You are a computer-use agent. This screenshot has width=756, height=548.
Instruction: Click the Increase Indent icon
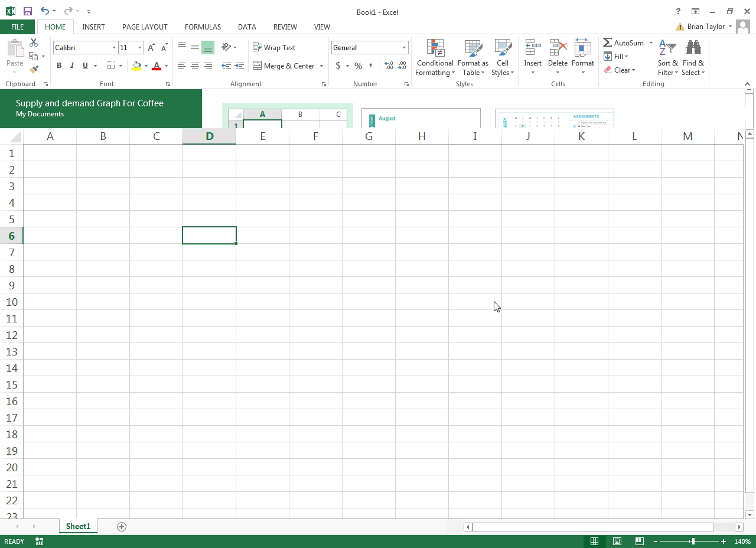click(x=239, y=66)
